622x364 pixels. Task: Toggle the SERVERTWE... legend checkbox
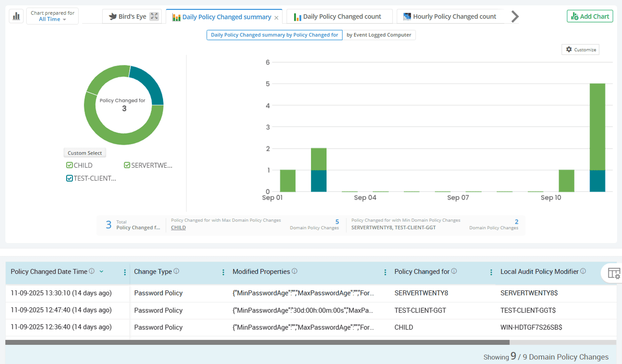(127, 165)
